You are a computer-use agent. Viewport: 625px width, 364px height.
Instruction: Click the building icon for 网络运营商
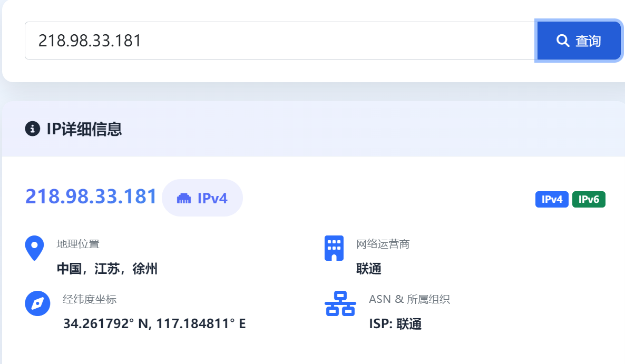click(x=334, y=248)
